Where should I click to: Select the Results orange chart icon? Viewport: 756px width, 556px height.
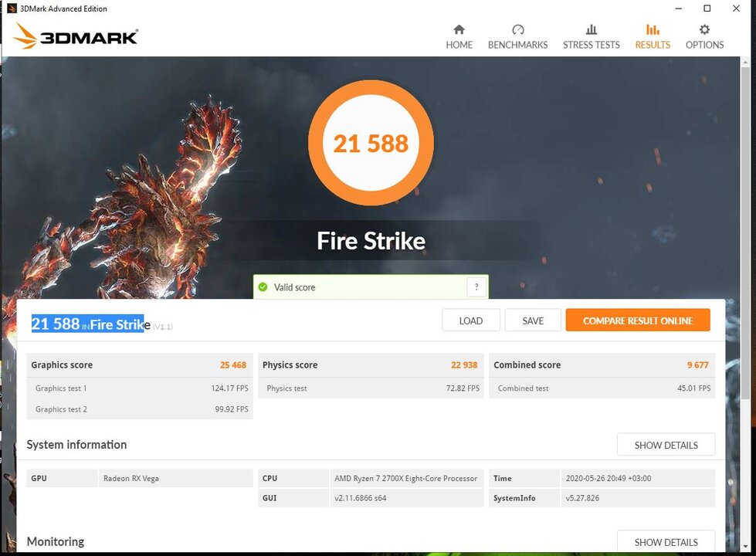(653, 30)
